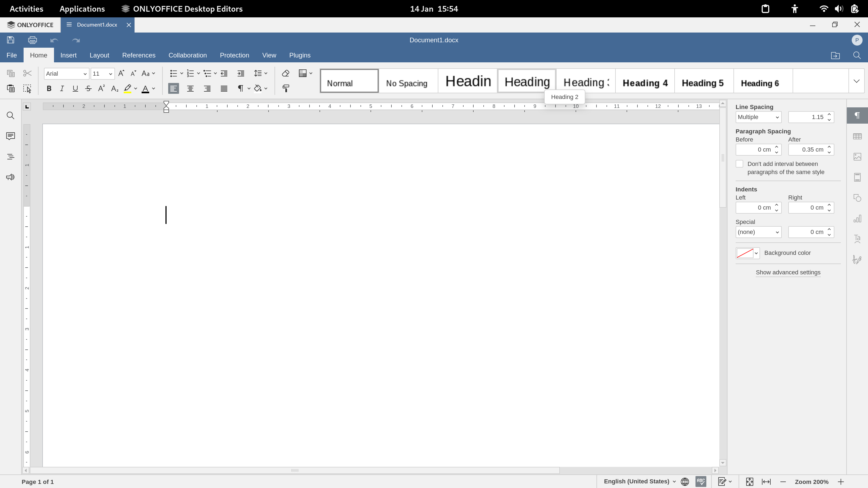Click Open File Location icon
Image resolution: width=868 pixels, height=488 pixels.
click(x=835, y=55)
